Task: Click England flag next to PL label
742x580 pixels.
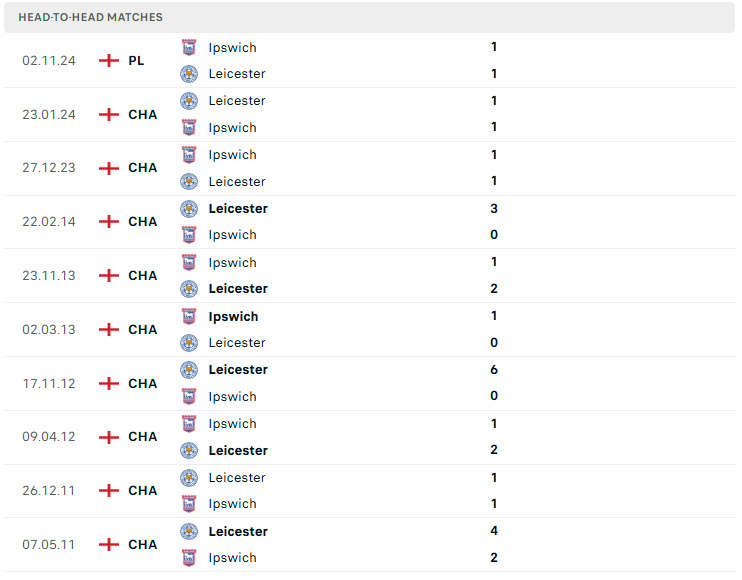Action: pyautogui.click(x=108, y=61)
